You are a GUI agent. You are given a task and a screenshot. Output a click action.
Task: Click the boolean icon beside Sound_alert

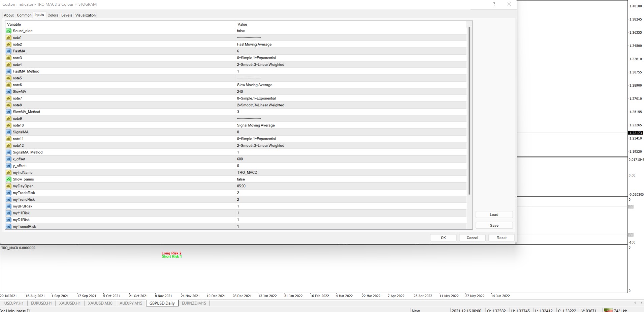(x=8, y=31)
